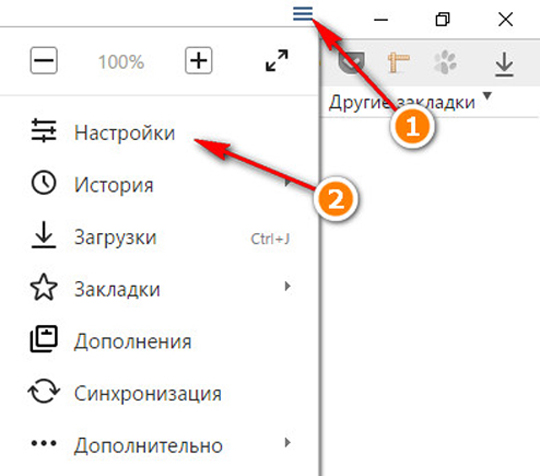Click the zoom in plus button

point(199,61)
